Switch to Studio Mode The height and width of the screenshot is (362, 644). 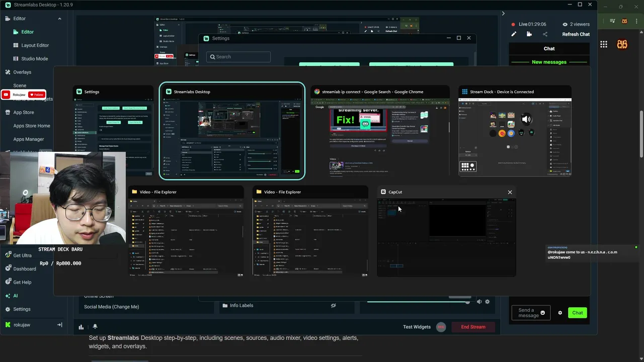(x=34, y=59)
